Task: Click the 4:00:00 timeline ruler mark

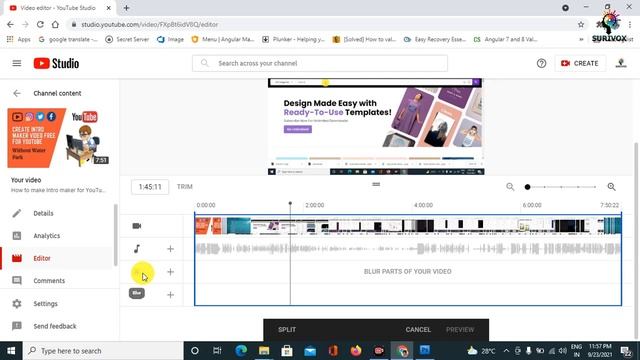Action: point(423,205)
